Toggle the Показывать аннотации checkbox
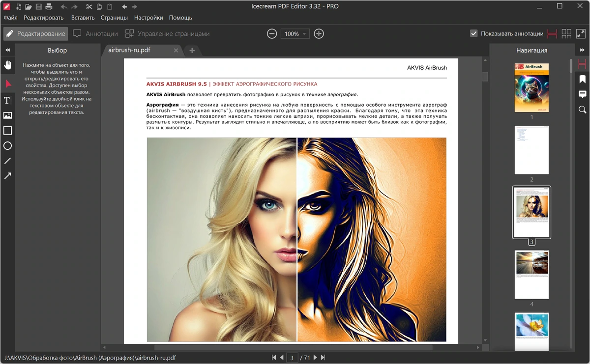Image resolution: width=590 pixels, height=364 pixels. pos(474,34)
